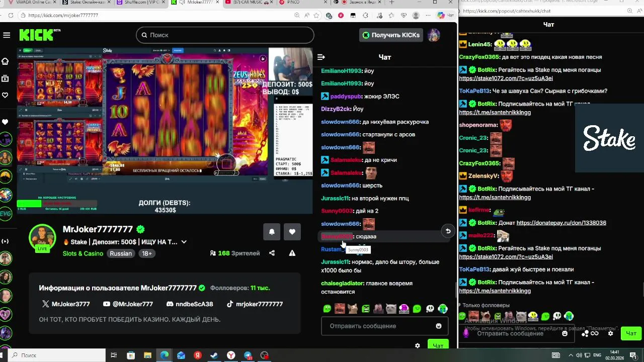The image size is (644, 362).
Task: Open Following heart outline icon in left sidebar
Action: 5,95
